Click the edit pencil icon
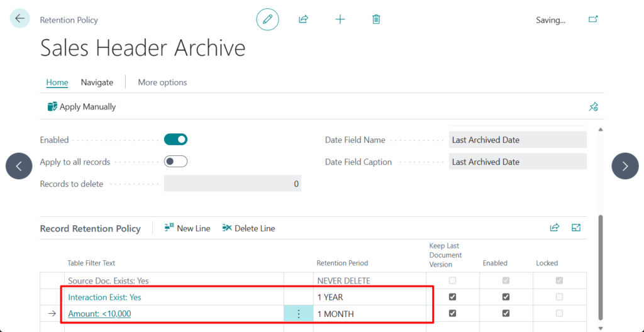This screenshot has height=332, width=644. (267, 19)
